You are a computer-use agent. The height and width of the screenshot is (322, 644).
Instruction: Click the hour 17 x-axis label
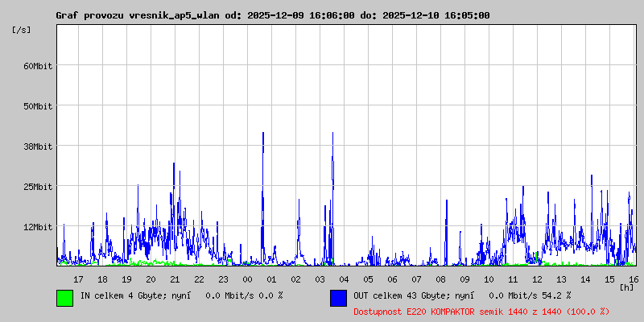coord(78,279)
